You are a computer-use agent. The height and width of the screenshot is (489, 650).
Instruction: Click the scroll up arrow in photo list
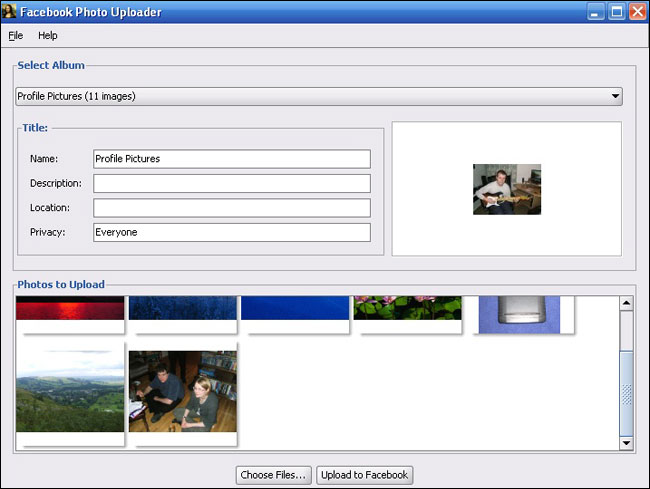(x=627, y=303)
